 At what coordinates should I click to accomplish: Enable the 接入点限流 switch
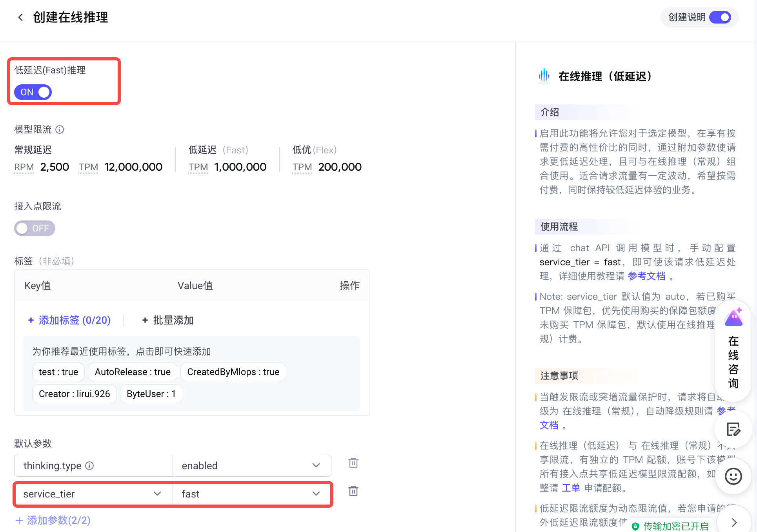click(x=35, y=228)
